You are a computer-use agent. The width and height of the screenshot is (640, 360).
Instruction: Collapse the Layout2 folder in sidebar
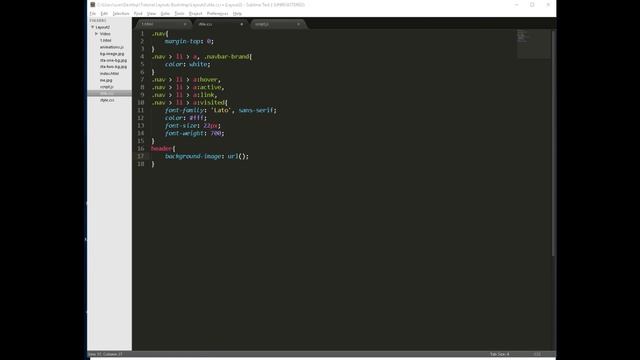[x=93, y=27]
